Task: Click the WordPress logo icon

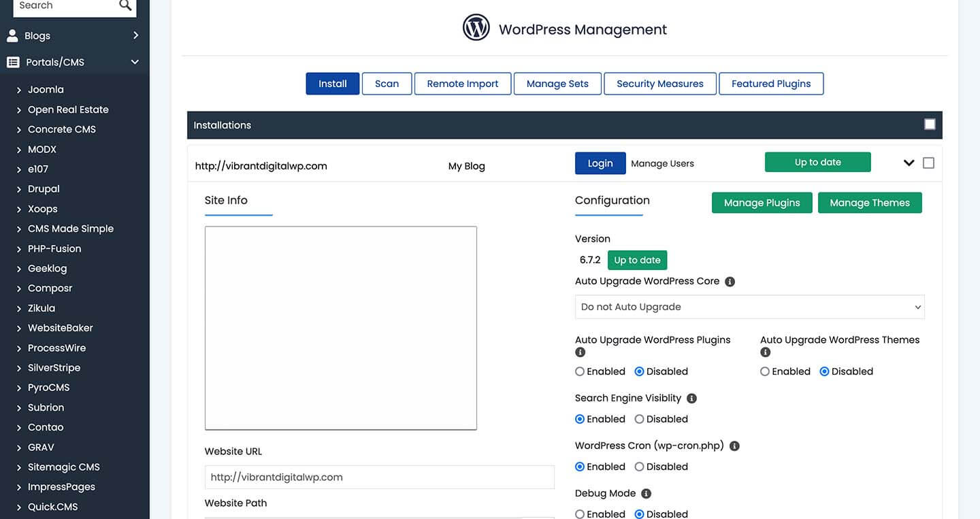Action: tap(476, 28)
